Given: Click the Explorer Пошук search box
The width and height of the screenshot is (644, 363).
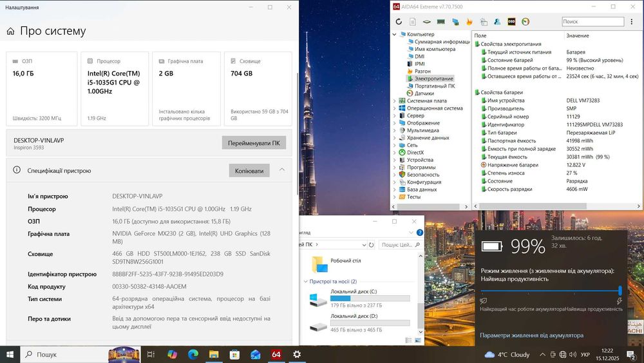Looking at the screenshot, I should pos(400,244).
